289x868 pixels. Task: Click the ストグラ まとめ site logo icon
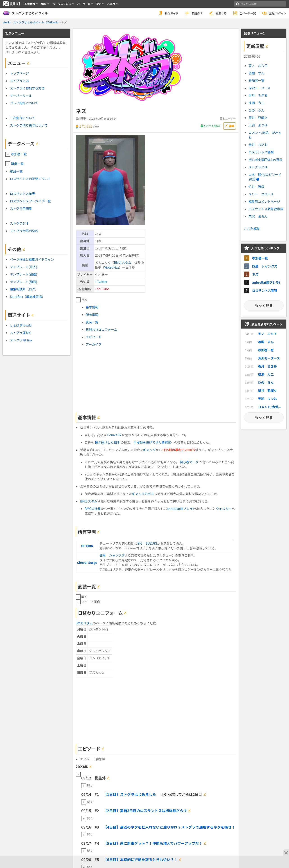point(6,13)
